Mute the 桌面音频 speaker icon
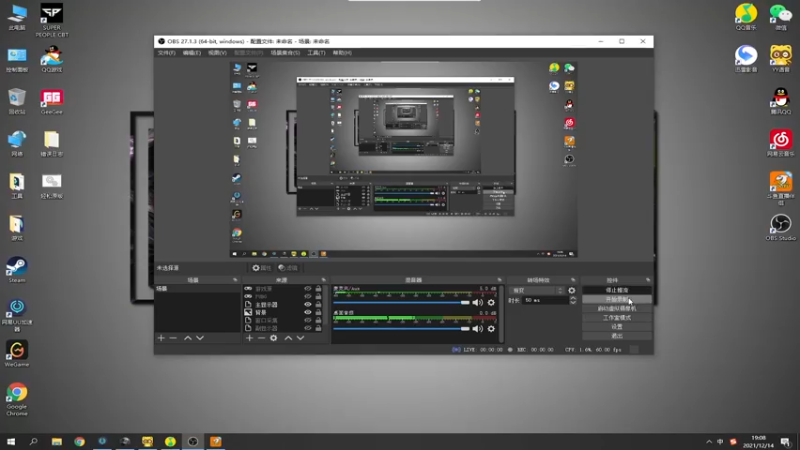Image resolution: width=800 pixels, height=450 pixels. coord(478,329)
